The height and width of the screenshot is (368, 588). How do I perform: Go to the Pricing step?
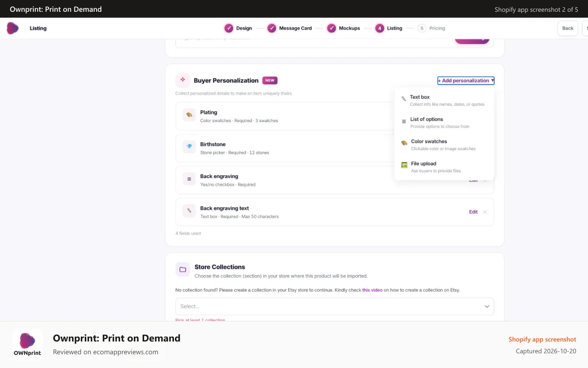(x=432, y=28)
